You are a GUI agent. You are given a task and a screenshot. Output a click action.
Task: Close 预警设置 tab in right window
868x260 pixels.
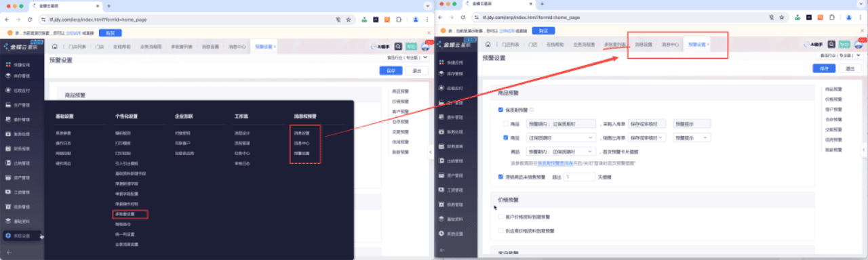click(709, 45)
